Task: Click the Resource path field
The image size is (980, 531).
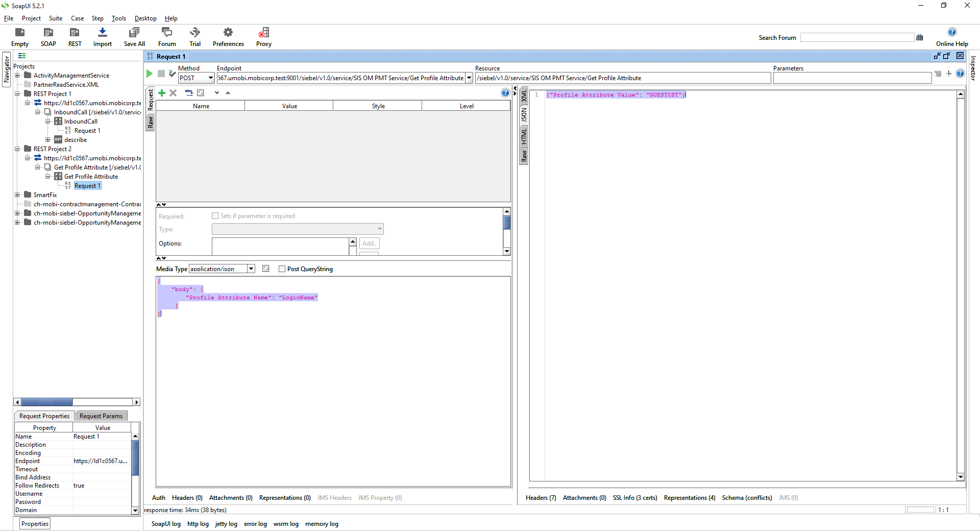Action: (623, 78)
